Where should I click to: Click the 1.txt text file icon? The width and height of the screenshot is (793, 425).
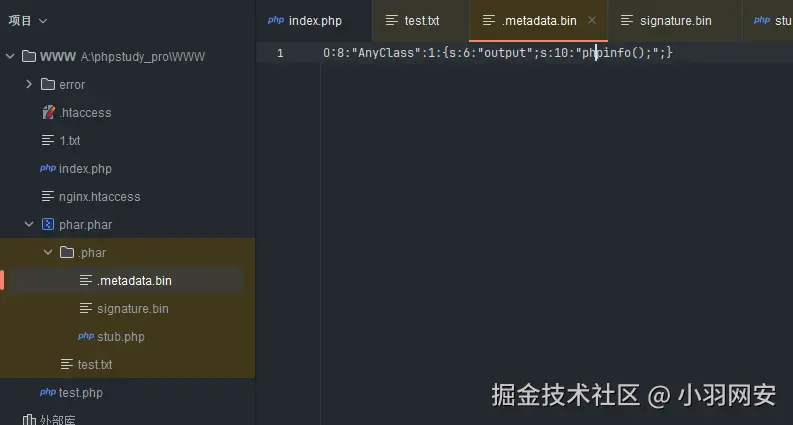tap(48, 140)
